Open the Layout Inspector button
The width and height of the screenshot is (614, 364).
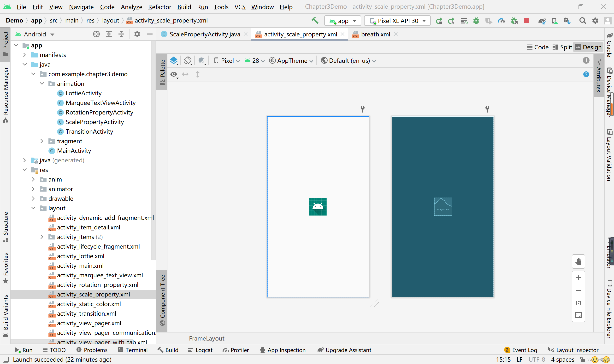pyautogui.click(x=573, y=350)
